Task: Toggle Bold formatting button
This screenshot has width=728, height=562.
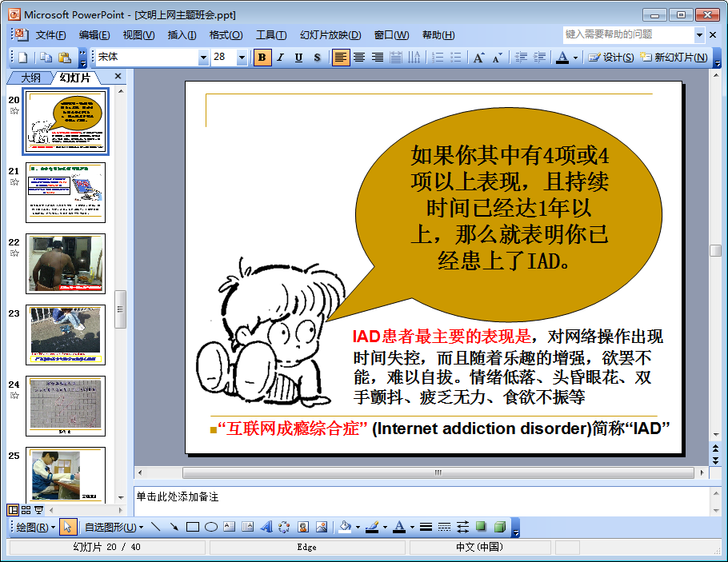Action: pyautogui.click(x=262, y=58)
